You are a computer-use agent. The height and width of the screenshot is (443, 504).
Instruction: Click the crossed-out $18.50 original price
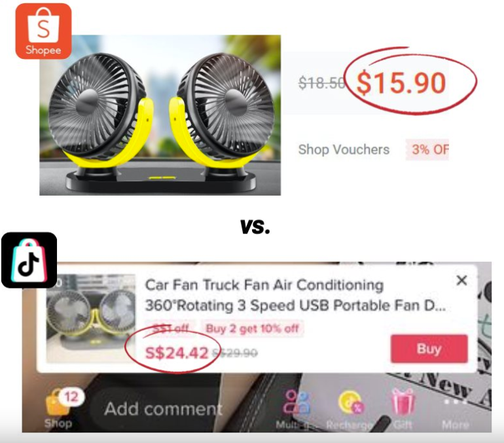(x=322, y=83)
